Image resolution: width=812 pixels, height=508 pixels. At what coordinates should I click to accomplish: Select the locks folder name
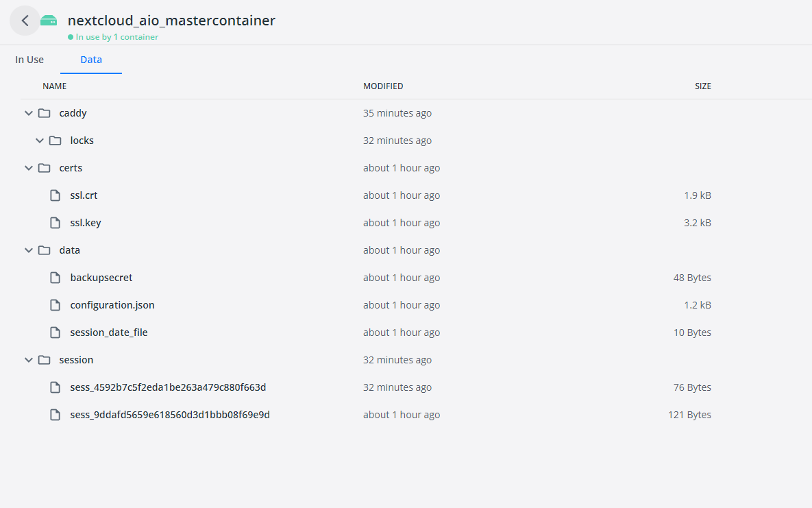tap(82, 141)
